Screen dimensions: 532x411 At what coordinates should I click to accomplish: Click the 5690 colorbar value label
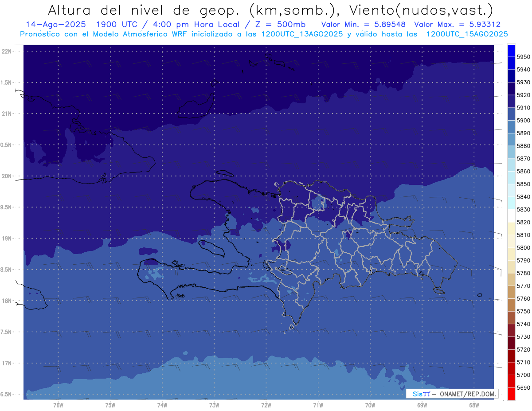(x=523, y=388)
